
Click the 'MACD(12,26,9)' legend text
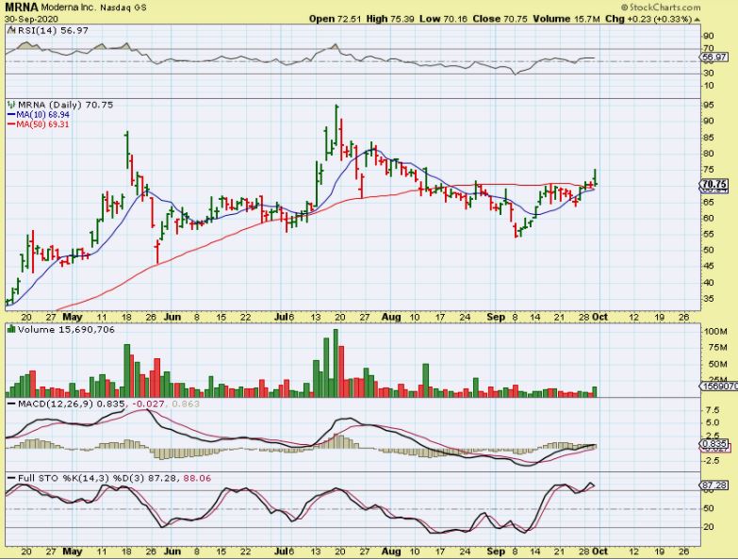(56, 404)
